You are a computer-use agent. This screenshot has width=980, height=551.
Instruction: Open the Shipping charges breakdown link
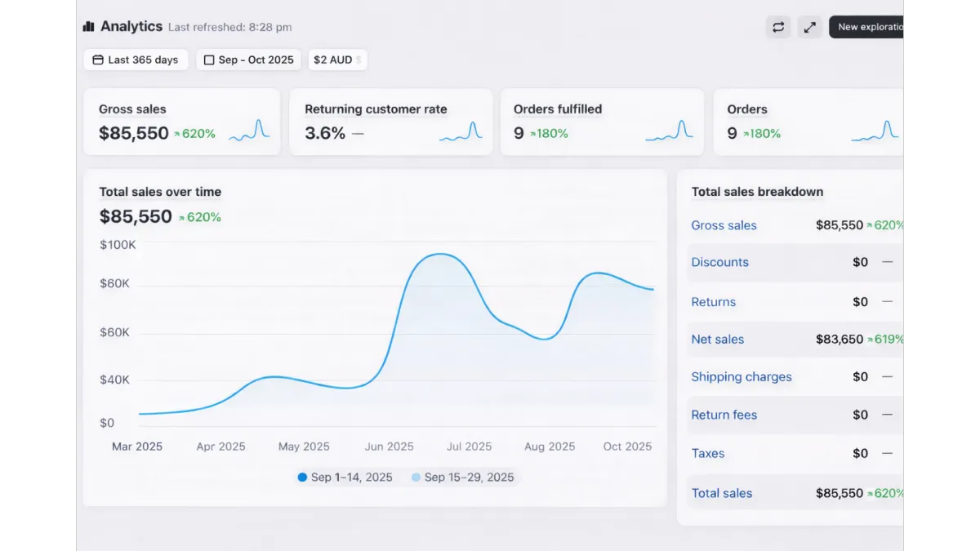[x=741, y=377]
